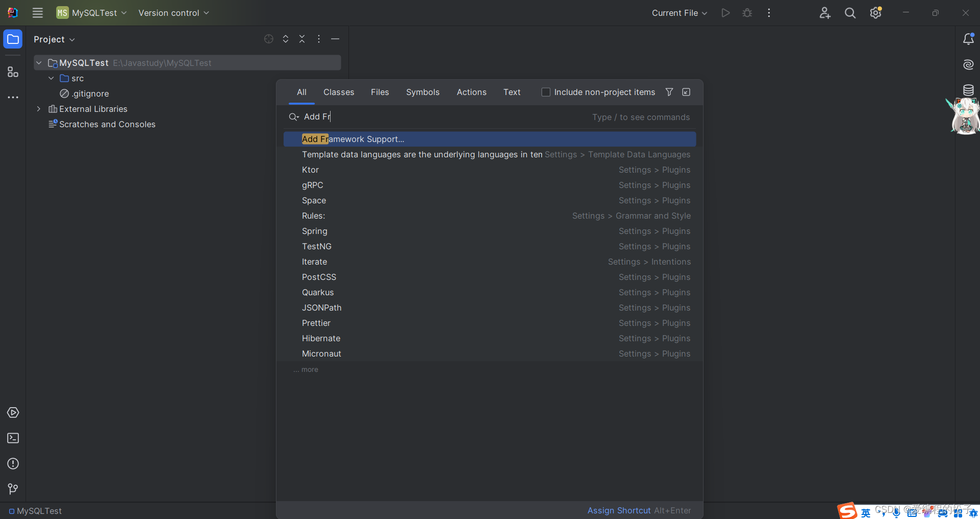Viewport: 980px width, 519px height.
Task: Open the Database tool window
Action: coord(968,90)
